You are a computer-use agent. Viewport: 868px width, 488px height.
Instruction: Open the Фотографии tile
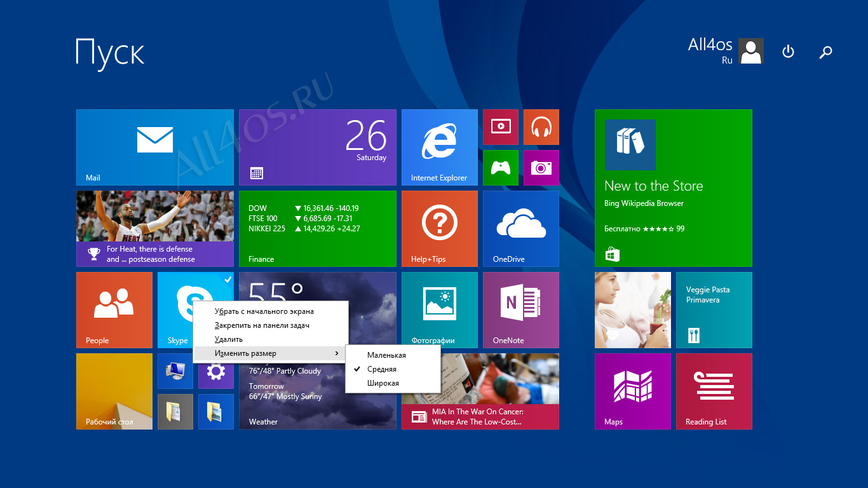tap(440, 310)
